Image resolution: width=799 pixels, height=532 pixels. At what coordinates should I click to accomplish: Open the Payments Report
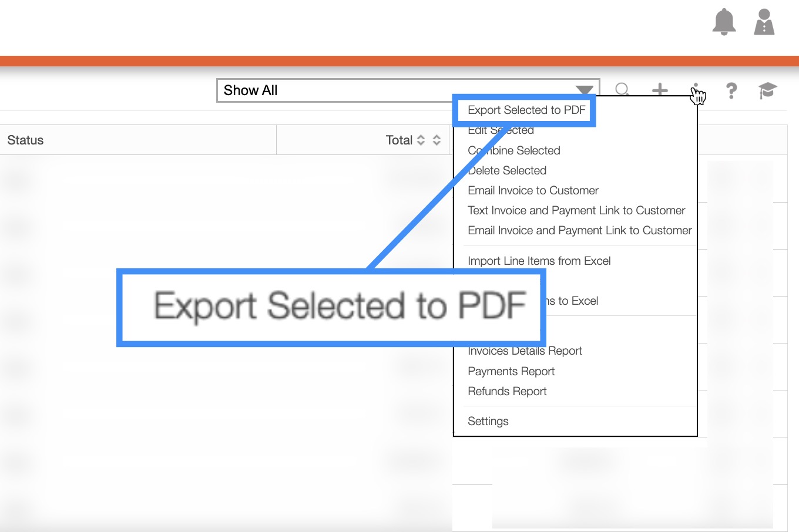(x=511, y=371)
